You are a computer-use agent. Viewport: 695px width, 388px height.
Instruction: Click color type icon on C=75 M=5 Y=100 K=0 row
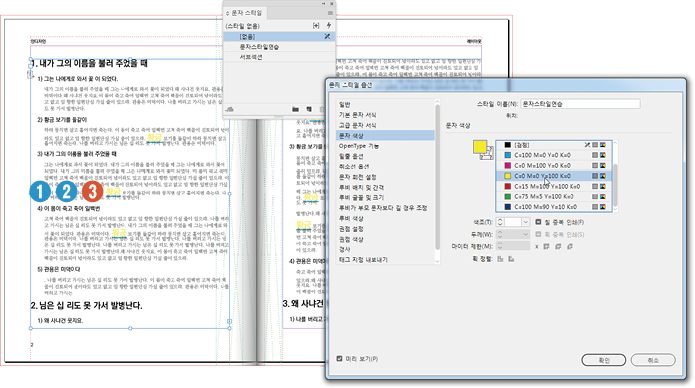click(595, 196)
